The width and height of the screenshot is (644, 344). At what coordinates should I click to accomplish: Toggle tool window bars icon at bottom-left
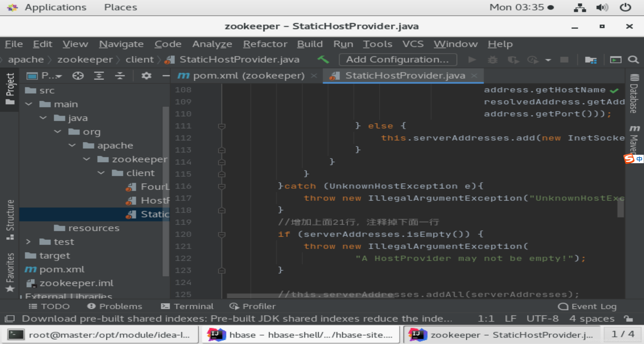[10, 319]
